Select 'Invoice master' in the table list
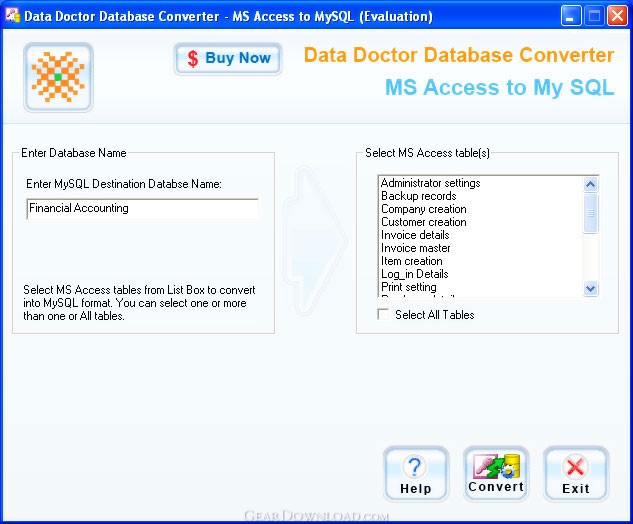 coord(481,248)
